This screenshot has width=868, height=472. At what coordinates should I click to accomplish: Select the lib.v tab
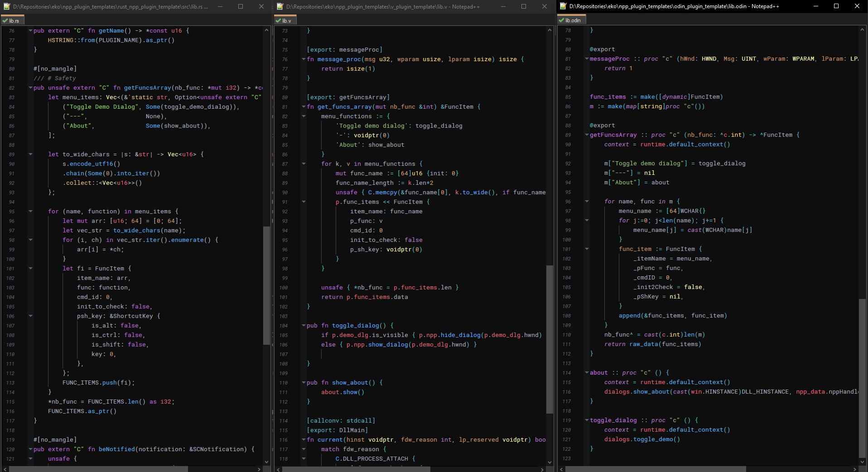285,21
